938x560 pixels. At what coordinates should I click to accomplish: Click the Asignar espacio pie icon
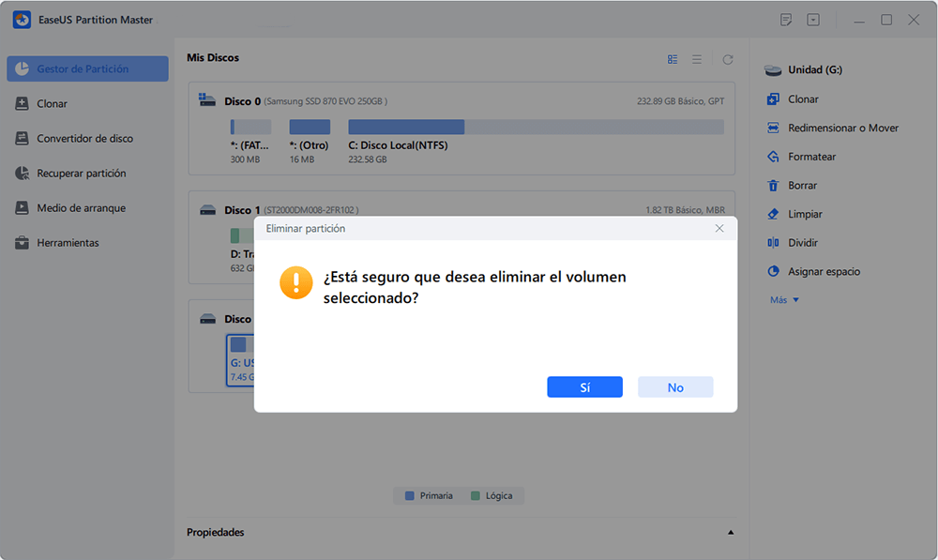tap(773, 272)
